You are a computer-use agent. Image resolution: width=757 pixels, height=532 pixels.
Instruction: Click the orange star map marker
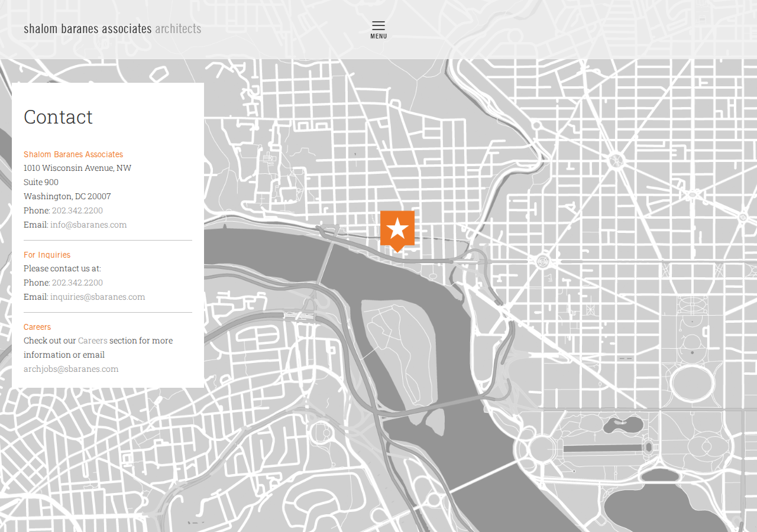coord(397,231)
